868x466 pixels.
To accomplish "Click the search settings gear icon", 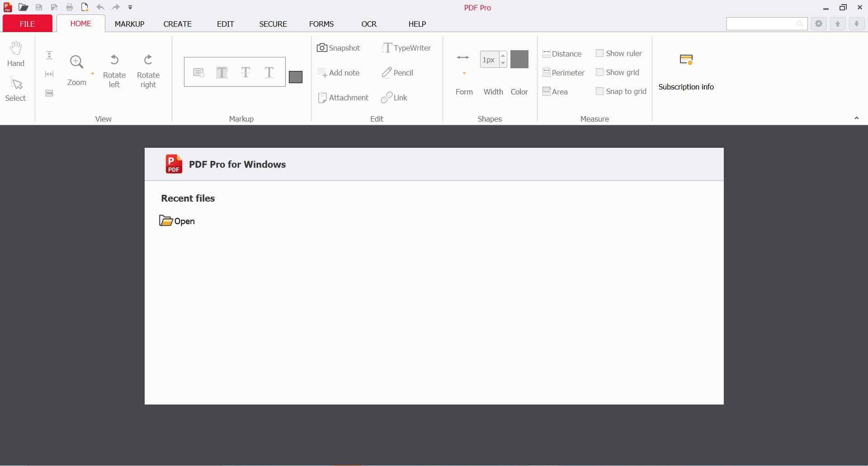I will tap(819, 24).
